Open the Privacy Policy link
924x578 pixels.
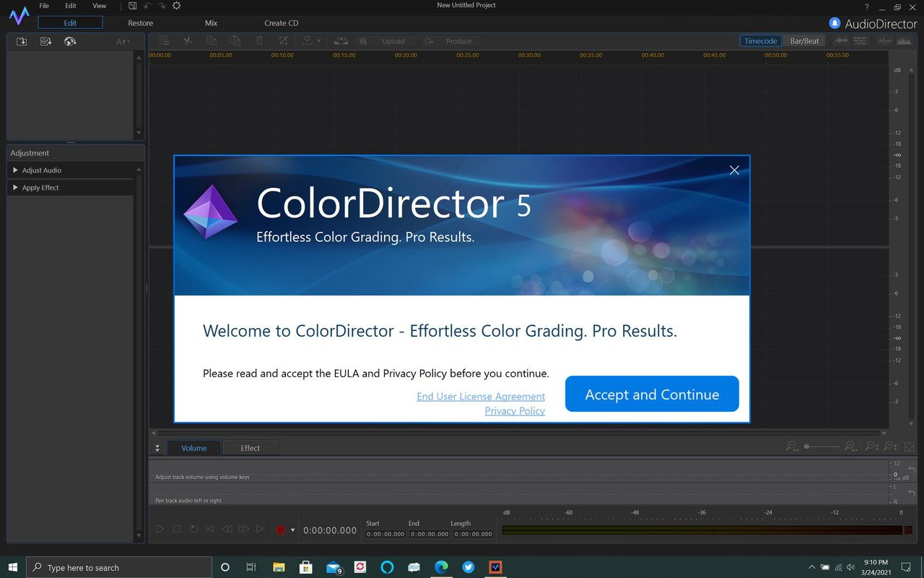tap(515, 411)
